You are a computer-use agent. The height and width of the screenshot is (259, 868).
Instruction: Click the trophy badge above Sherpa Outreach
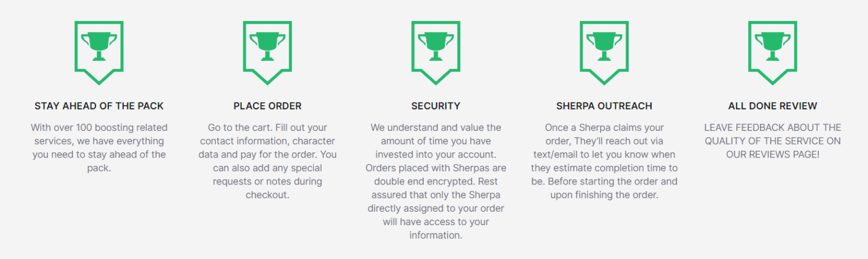click(604, 46)
